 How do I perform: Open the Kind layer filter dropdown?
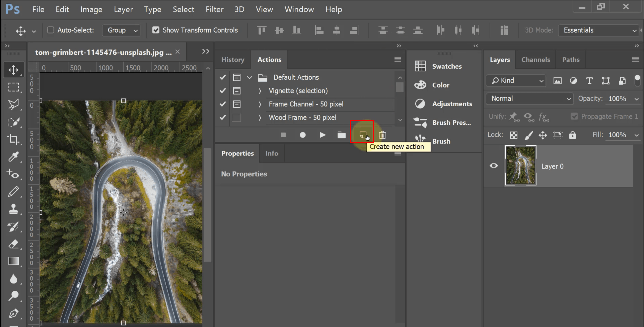516,80
